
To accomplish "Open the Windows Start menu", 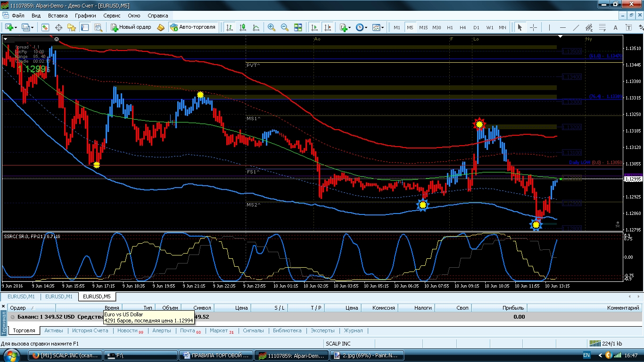I will (x=11, y=355).
